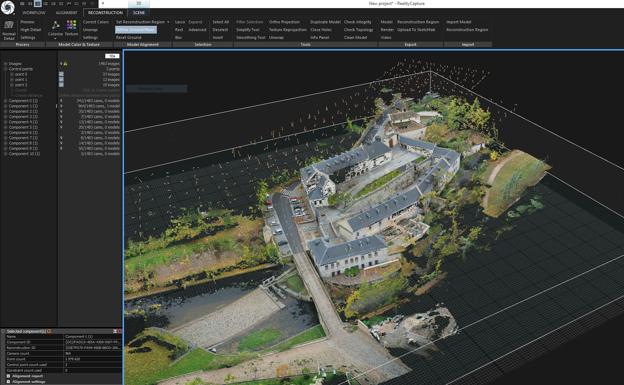Screen dimensions: 624x385
Task: Click the Upload To Sketchfab button
Action: tap(416, 30)
